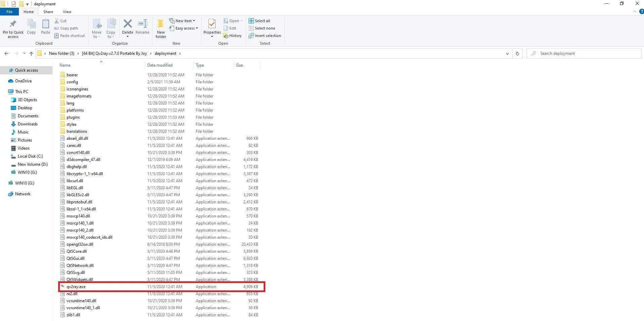Image resolution: width=644 pixels, height=321 pixels.
Task: Expand path chevron after deployment
Action: tap(180, 53)
